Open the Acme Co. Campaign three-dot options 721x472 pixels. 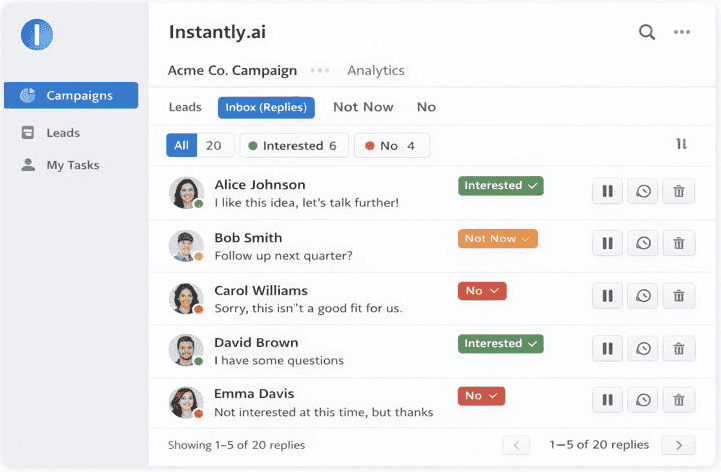320,70
